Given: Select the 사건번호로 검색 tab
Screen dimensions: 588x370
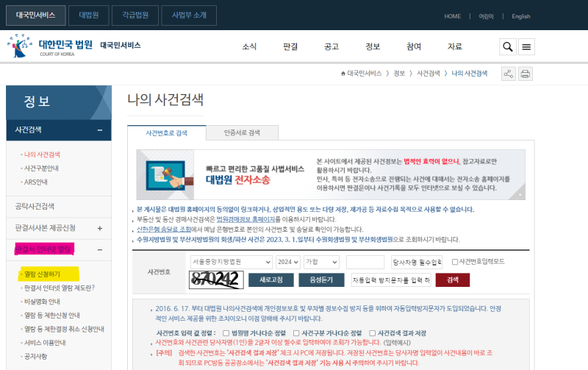Looking at the screenshot, I should click(x=167, y=133).
